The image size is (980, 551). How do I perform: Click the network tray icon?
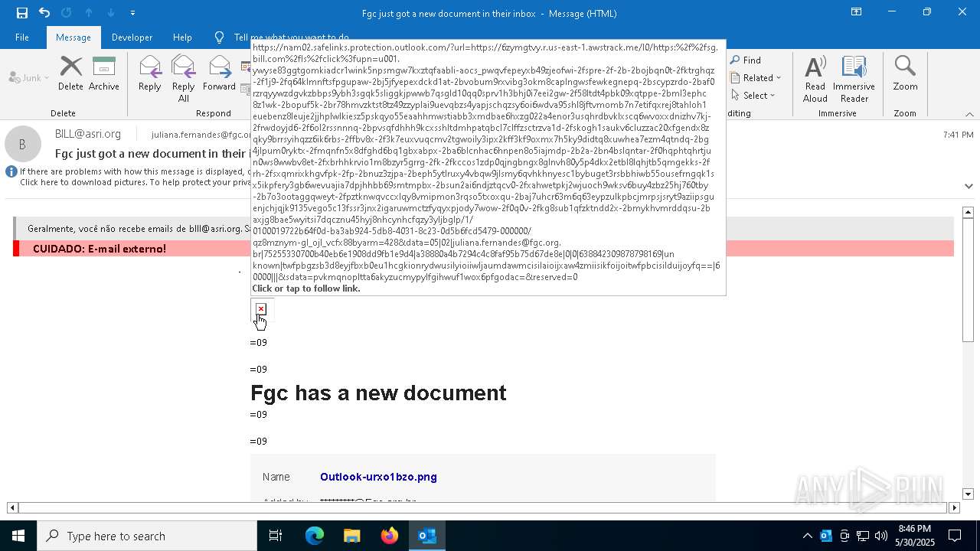[863, 536]
